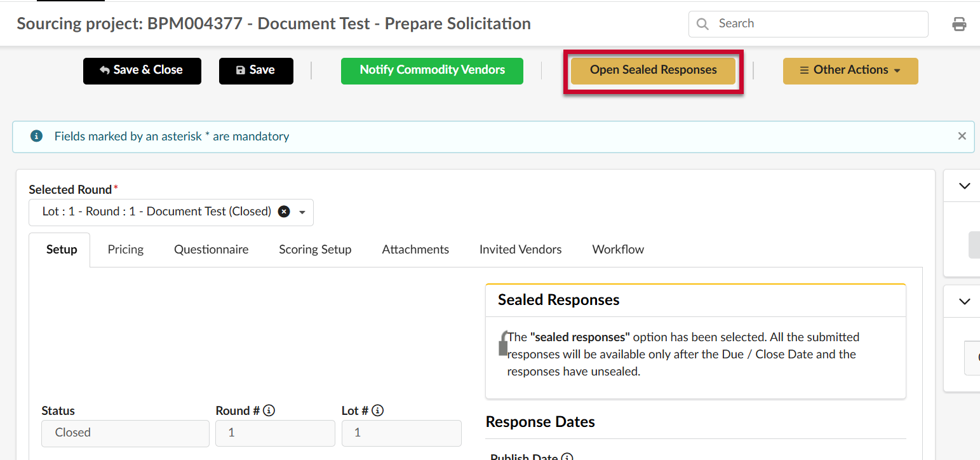Click the printer icon
The height and width of the screenshot is (460, 980).
pyautogui.click(x=959, y=24)
